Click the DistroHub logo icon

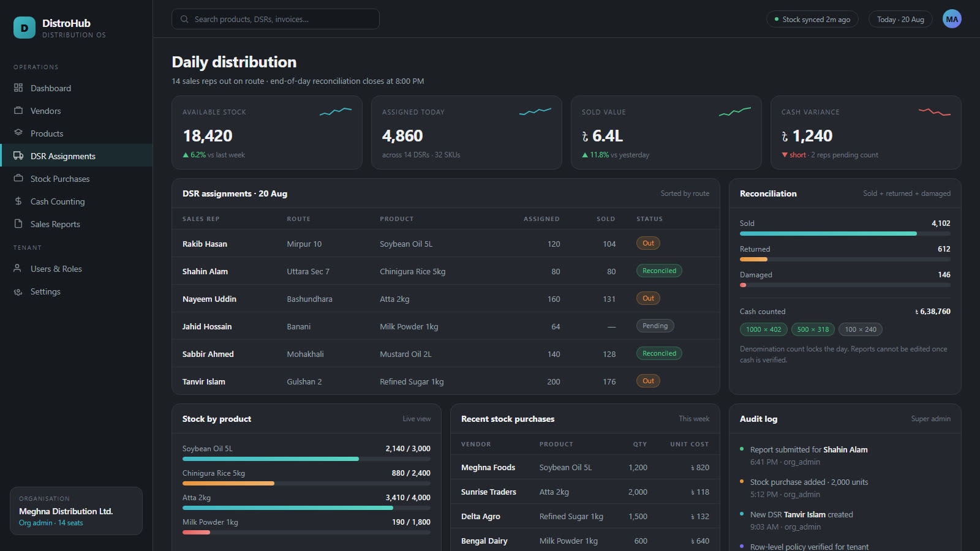[24, 28]
